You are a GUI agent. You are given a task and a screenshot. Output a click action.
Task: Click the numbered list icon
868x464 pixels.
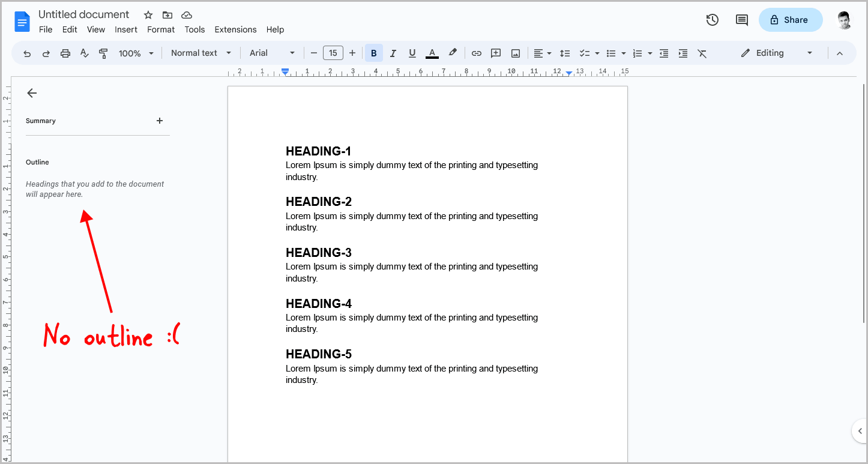pyautogui.click(x=637, y=53)
